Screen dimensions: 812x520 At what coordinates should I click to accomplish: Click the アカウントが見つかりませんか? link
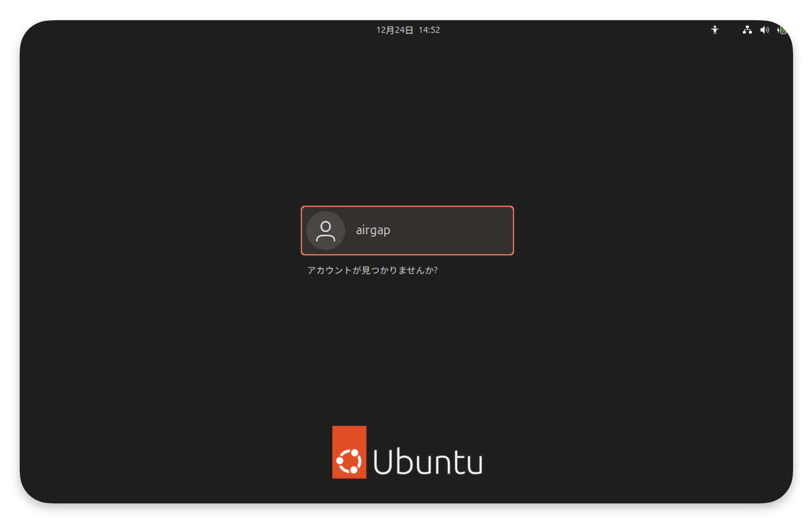(372, 270)
